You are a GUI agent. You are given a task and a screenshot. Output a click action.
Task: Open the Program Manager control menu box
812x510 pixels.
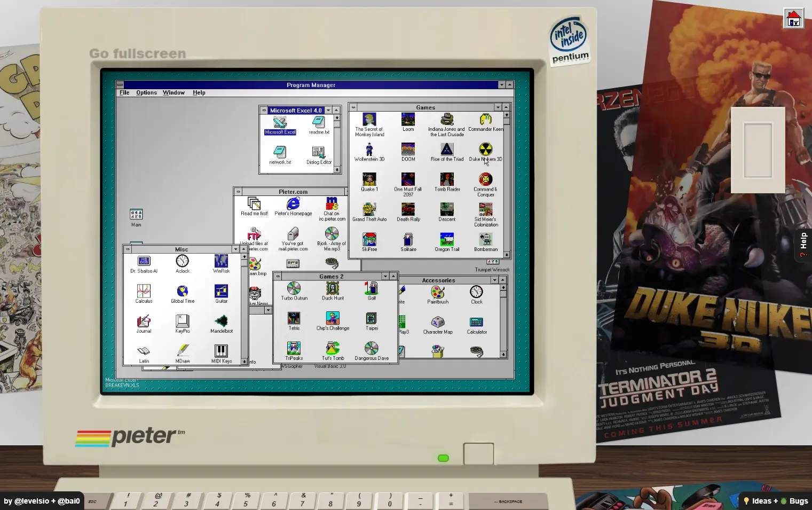tap(120, 84)
